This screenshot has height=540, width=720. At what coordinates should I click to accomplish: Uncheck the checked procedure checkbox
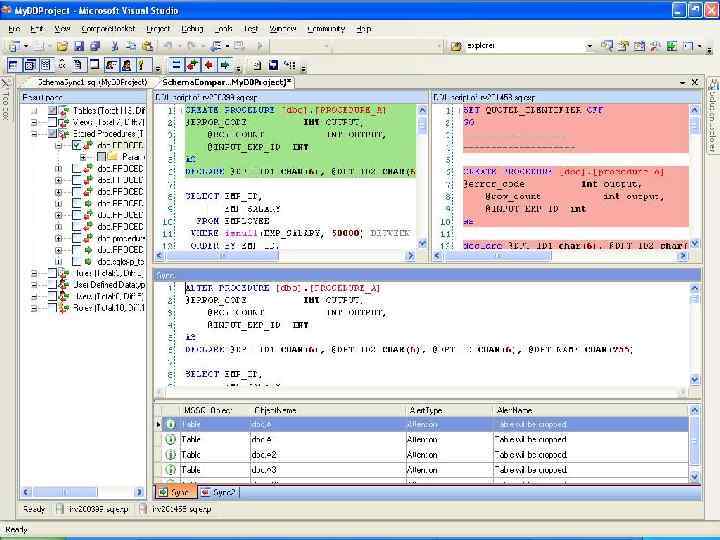[x=77, y=146]
